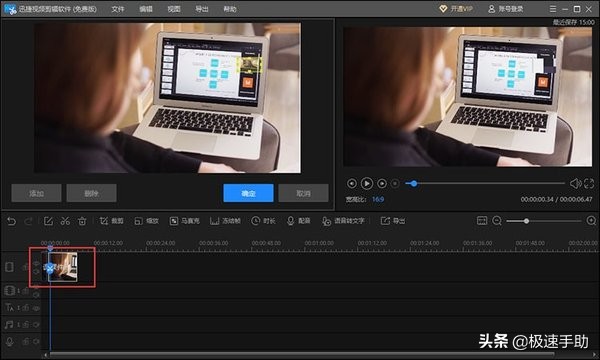Select the 缩放 zoom effect tool

(146, 221)
